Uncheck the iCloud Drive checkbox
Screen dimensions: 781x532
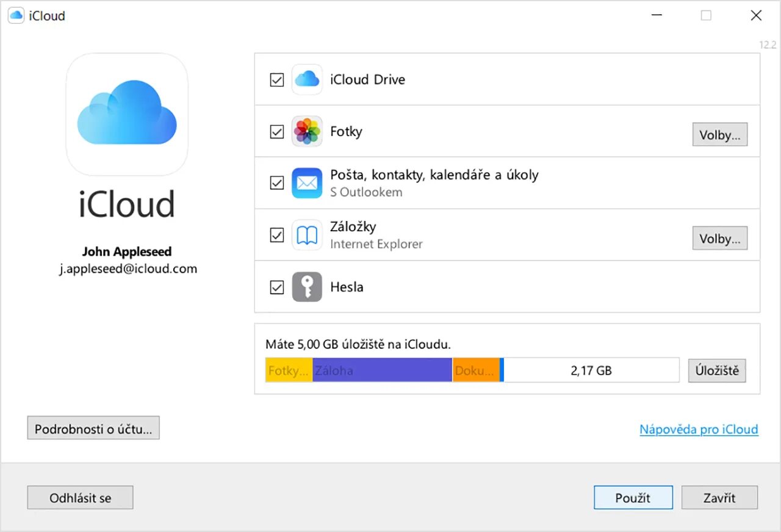click(x=277, y=80)
